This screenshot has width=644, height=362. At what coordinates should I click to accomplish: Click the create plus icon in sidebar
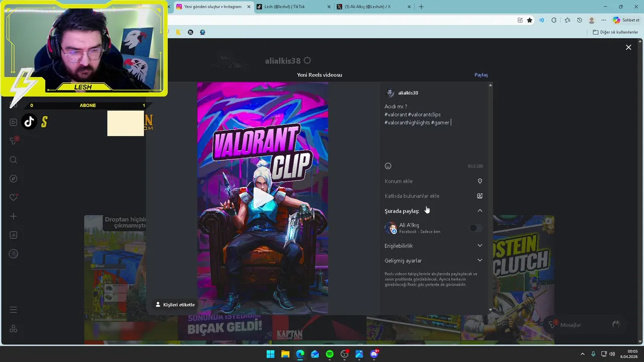(x=14, y=216)
